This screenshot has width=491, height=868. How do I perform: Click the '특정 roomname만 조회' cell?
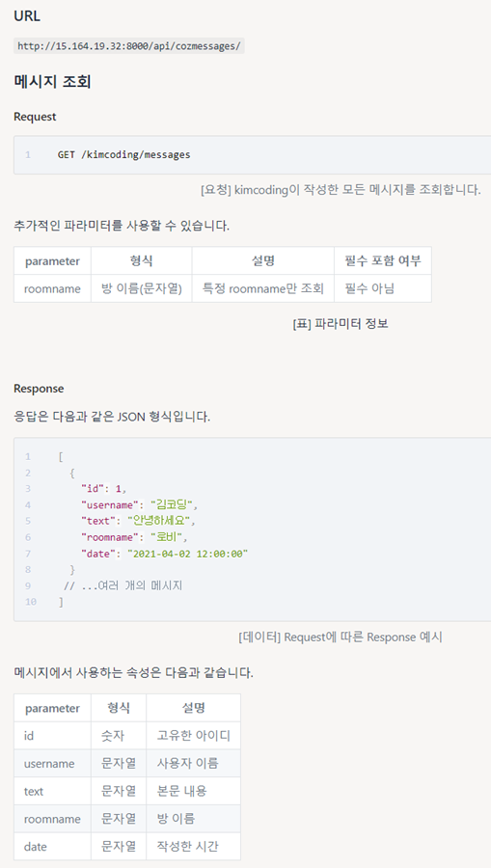263,288
